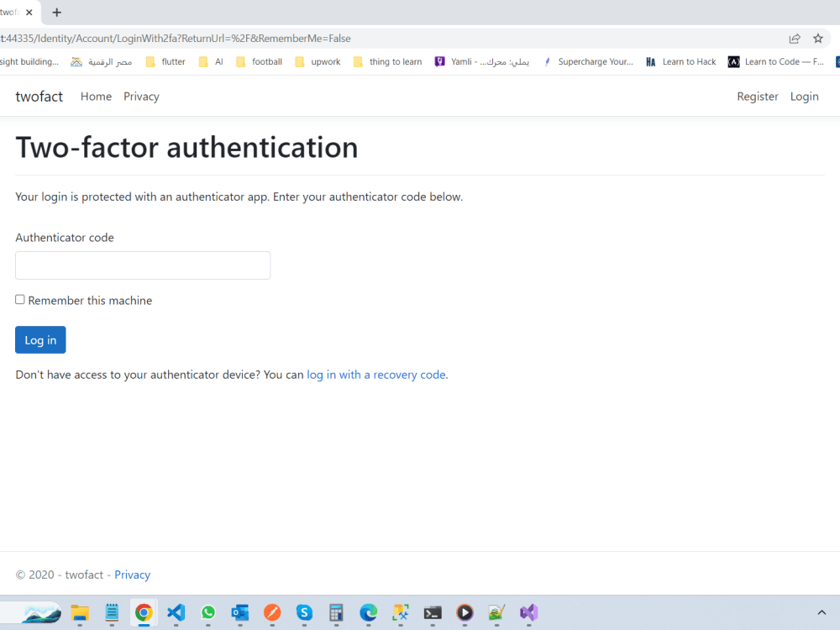Open the log in with a recovery code link
Viewport: 840px width, 630px height.
375,375
